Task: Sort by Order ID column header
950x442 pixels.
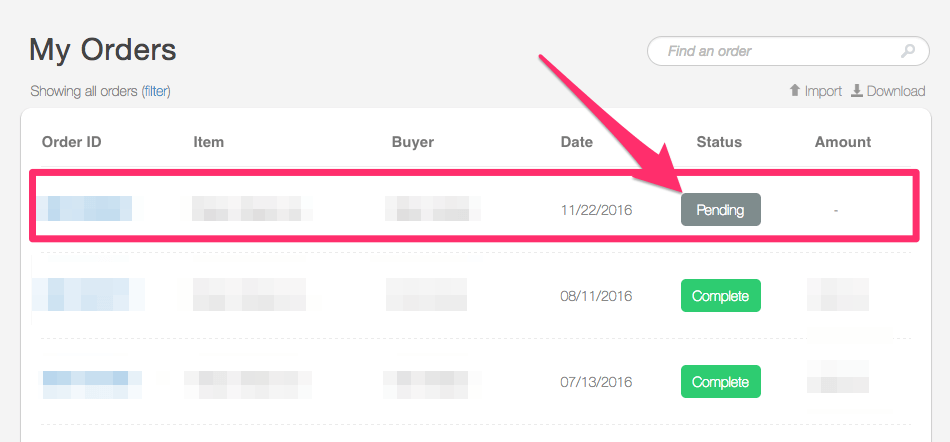Action: [71, 142]
